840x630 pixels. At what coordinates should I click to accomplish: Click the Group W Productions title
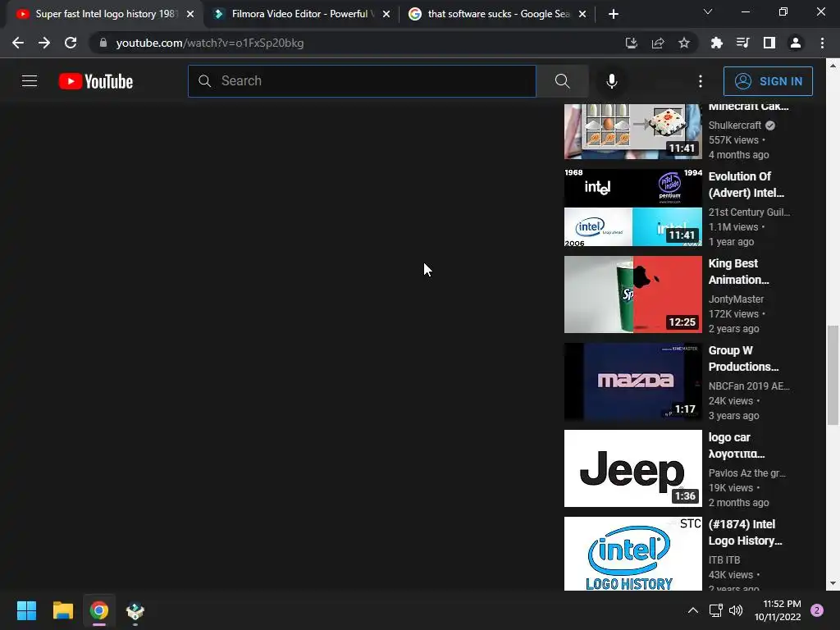point(743,358)
